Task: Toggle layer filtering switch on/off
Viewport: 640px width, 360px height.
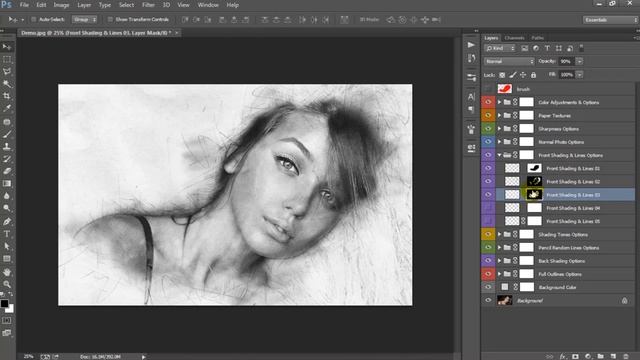Action: [x=581, y=48]
